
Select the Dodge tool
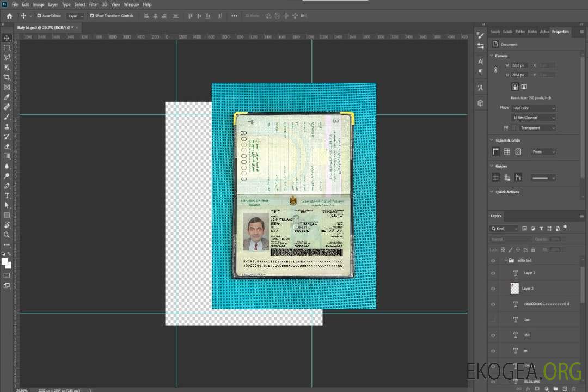(x=7, y=176)
